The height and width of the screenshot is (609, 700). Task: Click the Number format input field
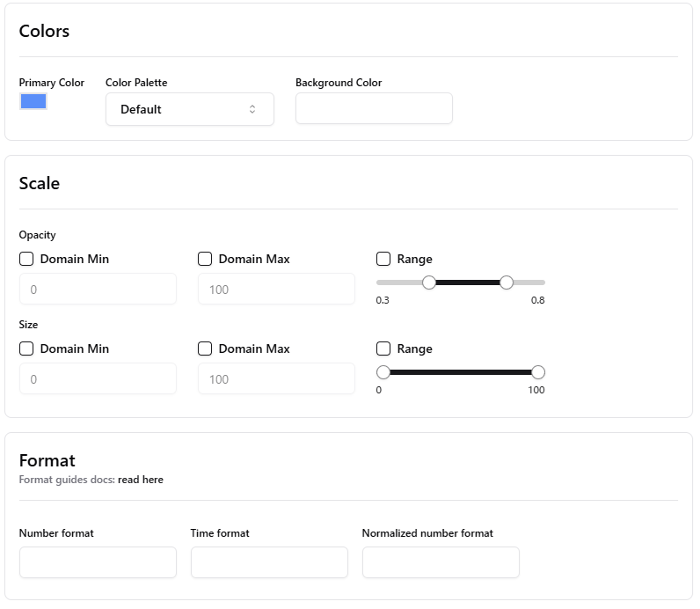click(x=98, y=562)
